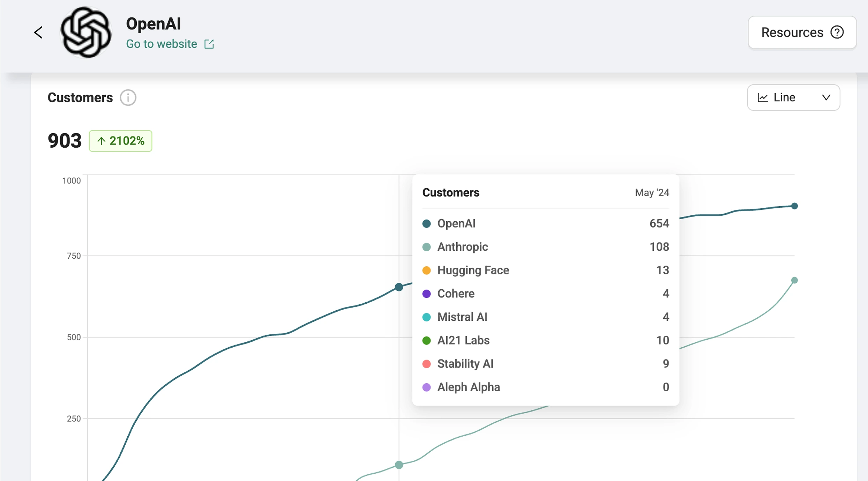Click the Stability AI label in tooltip
The image size is (868, 481).
point(465,364)
